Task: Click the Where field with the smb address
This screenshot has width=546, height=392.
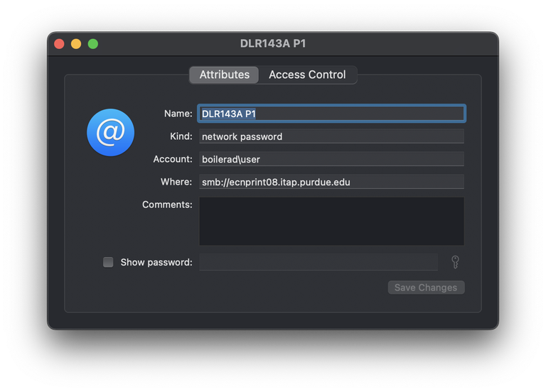Action: tap(331, 182)
